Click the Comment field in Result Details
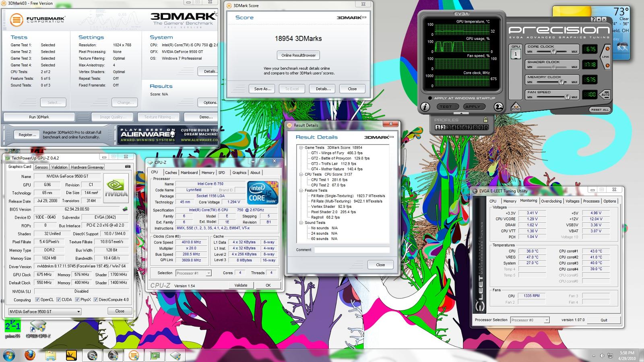The width and height of the screenshot is (644, 362). pyautogui.click(x=352, y=250)
